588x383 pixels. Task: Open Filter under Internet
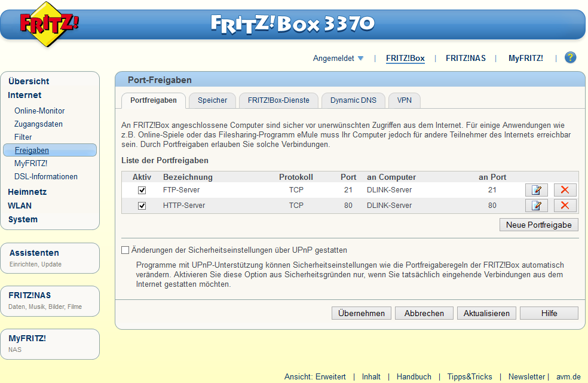(23, 137)
